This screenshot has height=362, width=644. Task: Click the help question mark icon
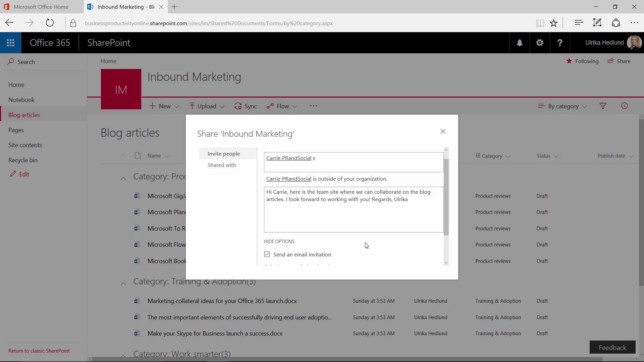coord(560,43)
